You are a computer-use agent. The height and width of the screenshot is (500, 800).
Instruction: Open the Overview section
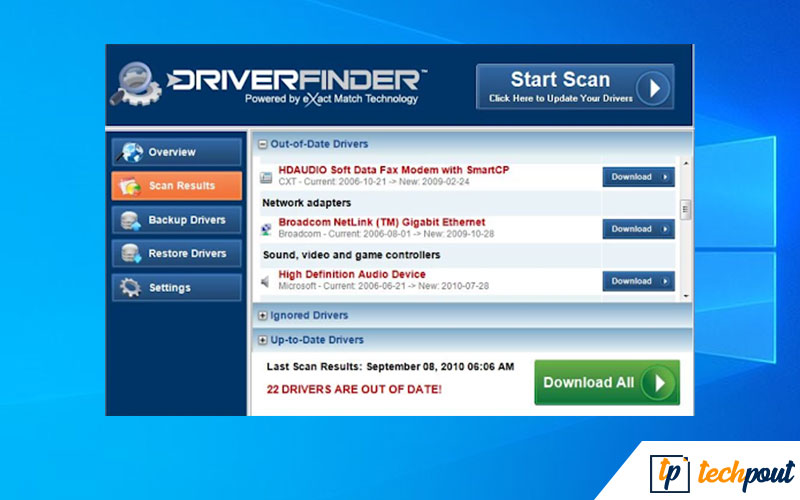pos(177,152)
